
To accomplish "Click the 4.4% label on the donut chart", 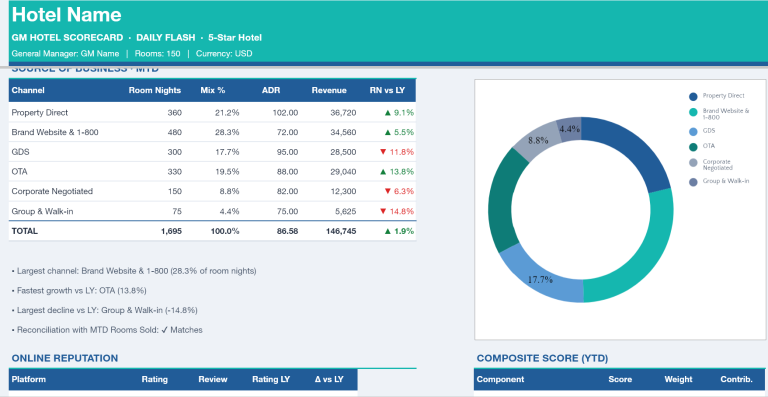I will 570,129.
